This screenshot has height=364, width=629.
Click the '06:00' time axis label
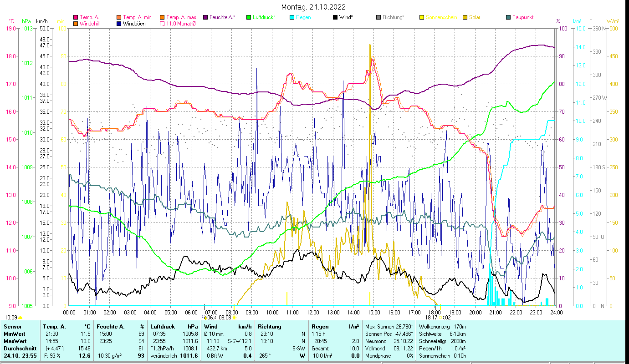coord(191,313)
